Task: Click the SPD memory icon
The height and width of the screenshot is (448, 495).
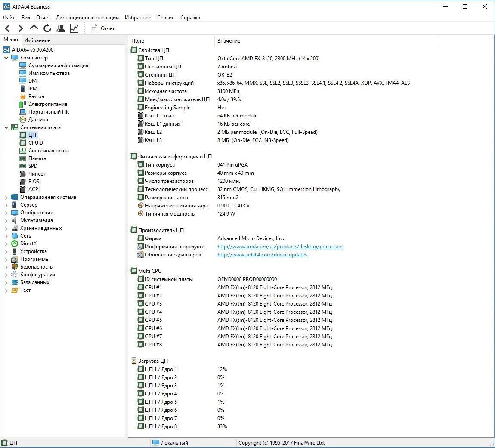Action: coord(23,166)
